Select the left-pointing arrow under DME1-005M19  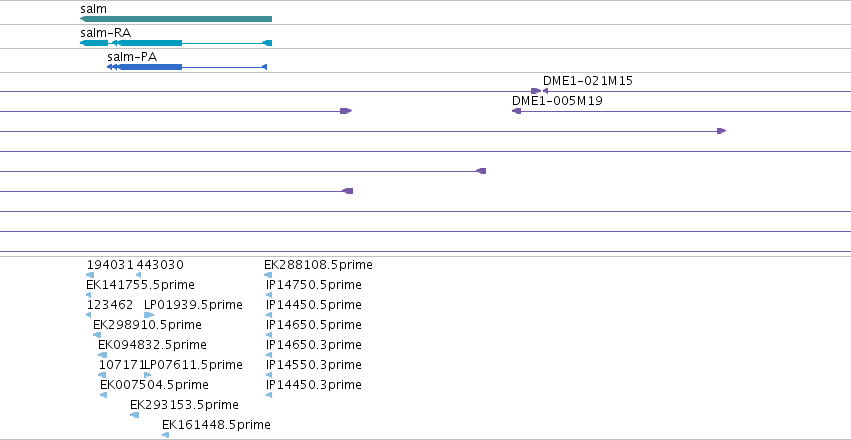(x=516, y=111)
